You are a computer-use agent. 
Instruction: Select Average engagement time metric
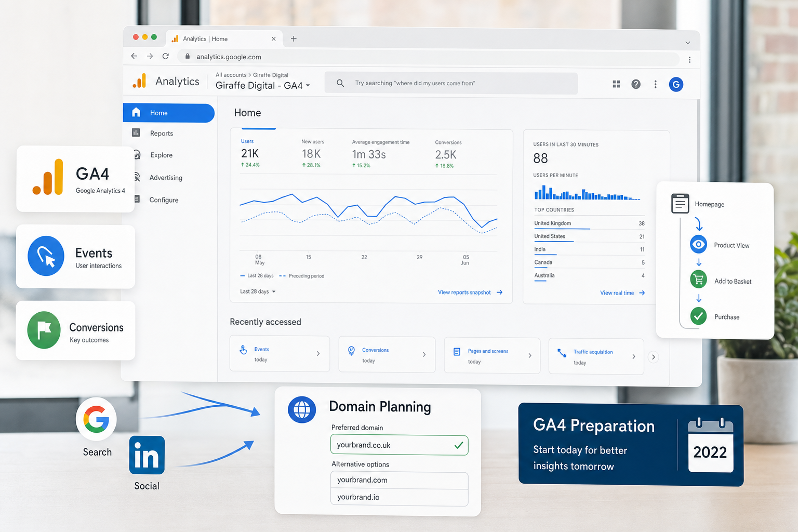pyautogui.click(x=380, y=154)
